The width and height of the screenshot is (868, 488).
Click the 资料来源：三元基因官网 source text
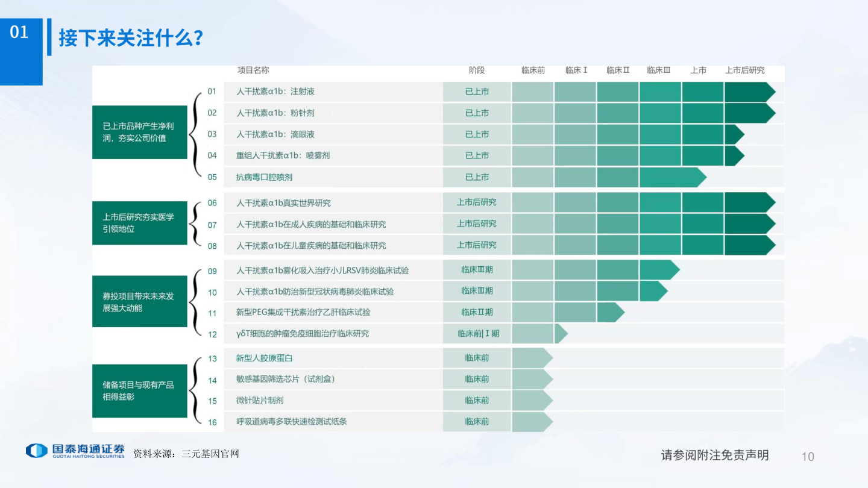[186, 454]
